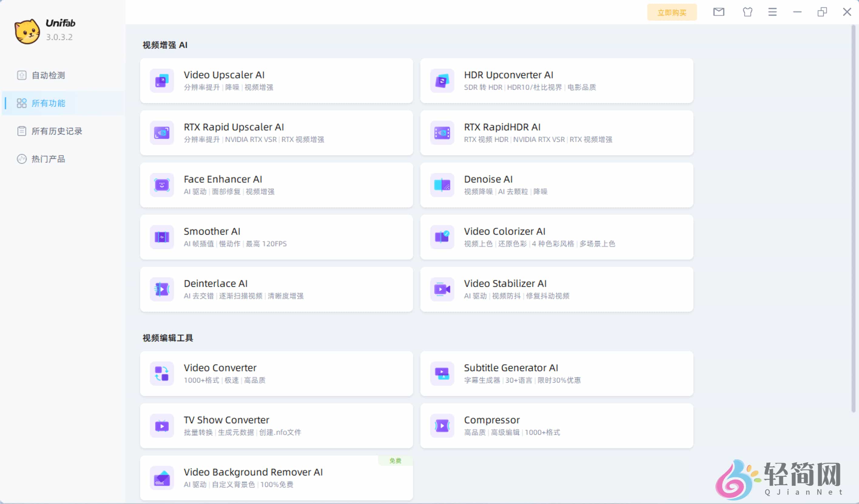
Task: Open HDR Upconverter AI title
Action: click(x=509, y=75)
